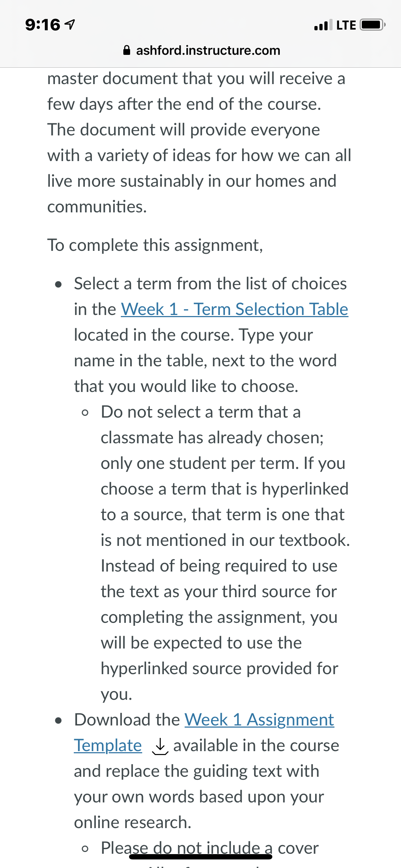Tap the home indicator bar at bottom
Viewport: 401px width, 868px height.
click(x=201, y=856)
